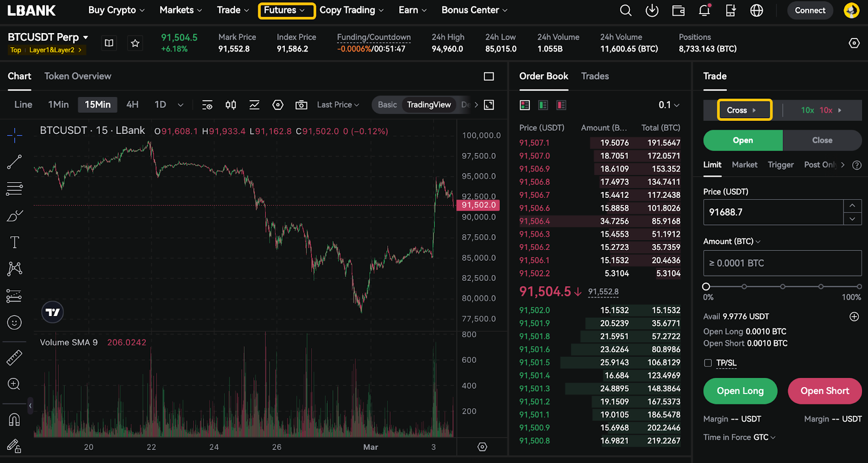This screenshot has height=463, width=868.
Task: Click the amount percentage slider handle
Action: click(x=706, y=286)
